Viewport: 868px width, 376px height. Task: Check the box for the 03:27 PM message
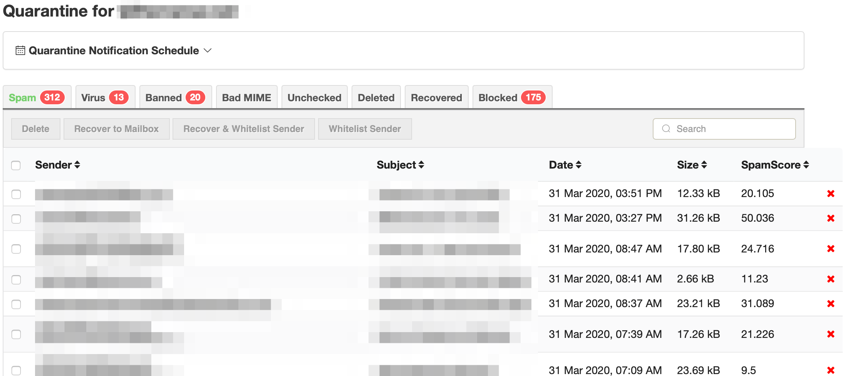[x=16, y=219]
